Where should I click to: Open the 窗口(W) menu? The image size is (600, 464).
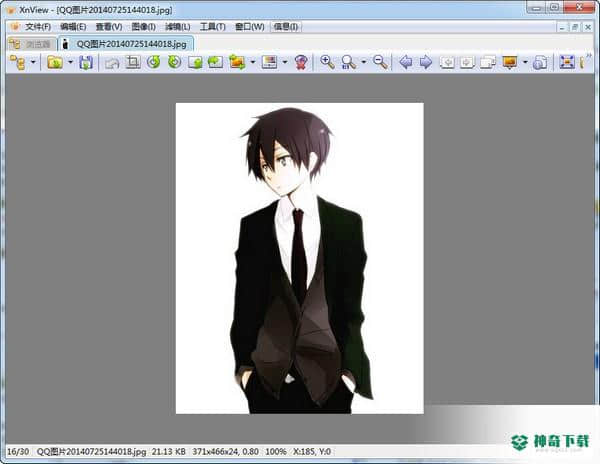click(x=249, y=27)
